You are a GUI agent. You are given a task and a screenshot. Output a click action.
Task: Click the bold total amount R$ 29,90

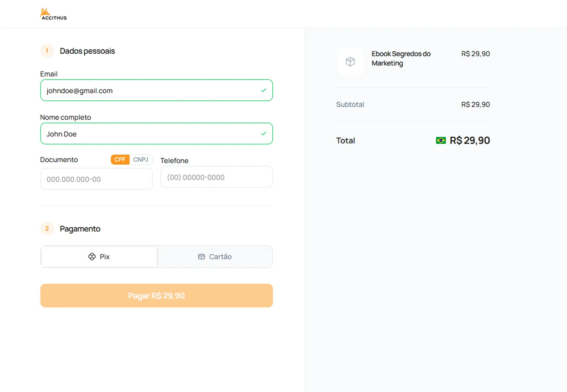coord(470,140)
